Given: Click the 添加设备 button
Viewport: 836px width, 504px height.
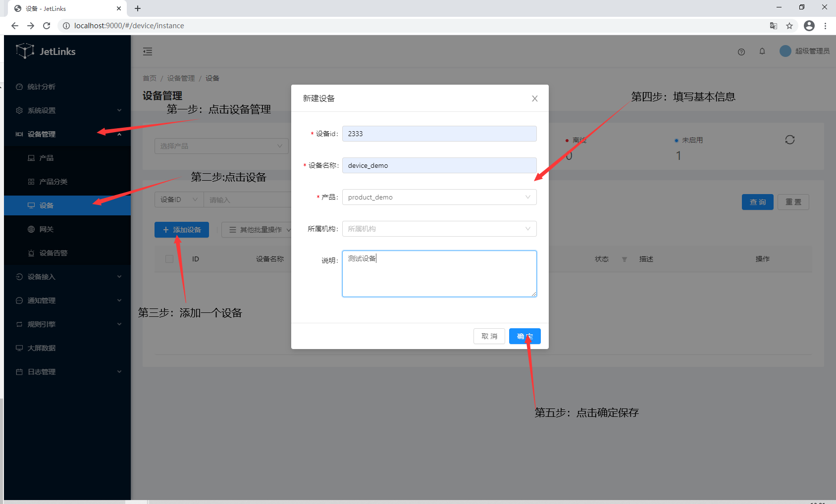Looking at the screenshot, I should tap(181, 230).
